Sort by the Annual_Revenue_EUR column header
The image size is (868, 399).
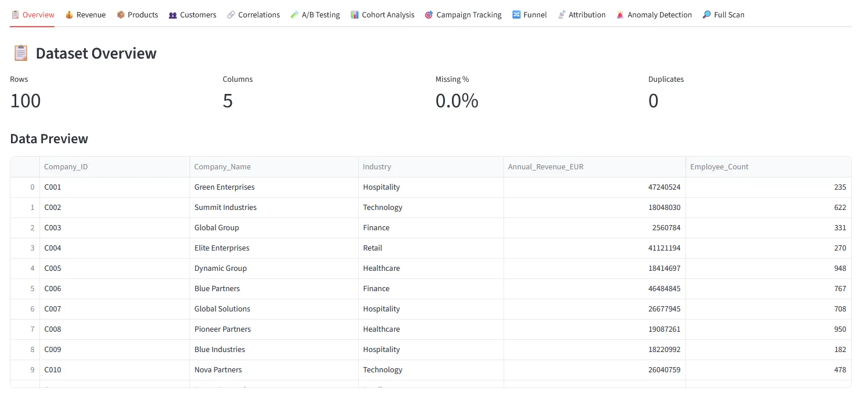pos(546,166)
